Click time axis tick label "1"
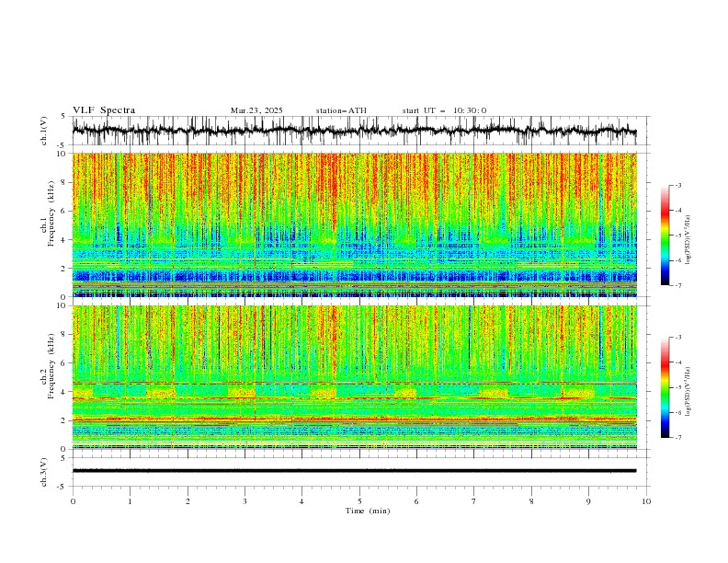The width and height of the screenshot is (728, 563). pyautogui.click(x=130, y=501)
